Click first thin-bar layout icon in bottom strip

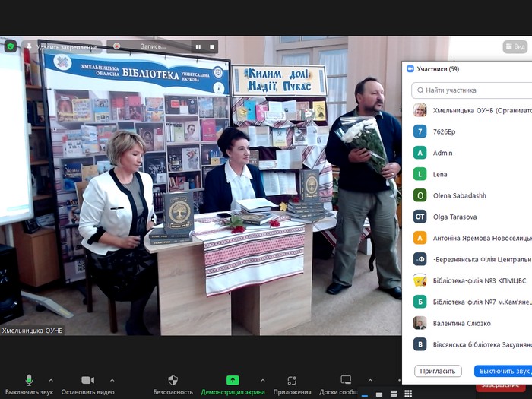click(365, 394)
